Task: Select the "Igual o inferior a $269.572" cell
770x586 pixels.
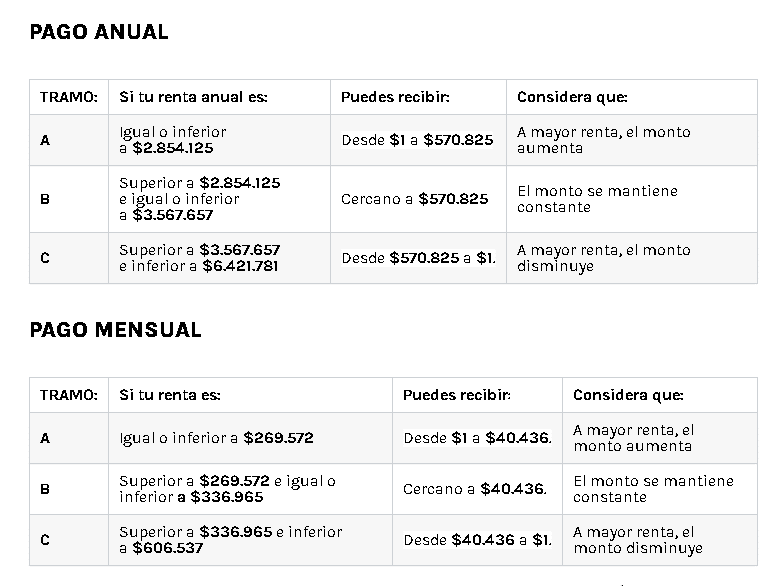Action: click(216, 438)
